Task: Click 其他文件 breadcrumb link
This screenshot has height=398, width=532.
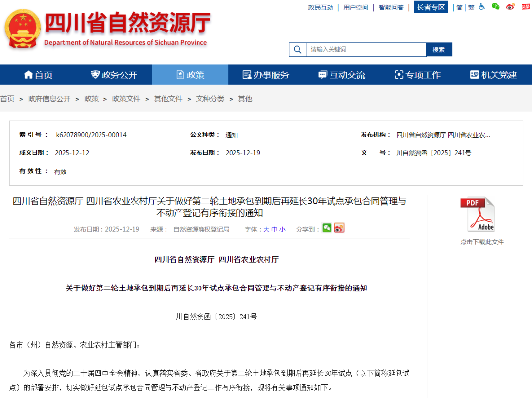Action: tap(168, 99)
